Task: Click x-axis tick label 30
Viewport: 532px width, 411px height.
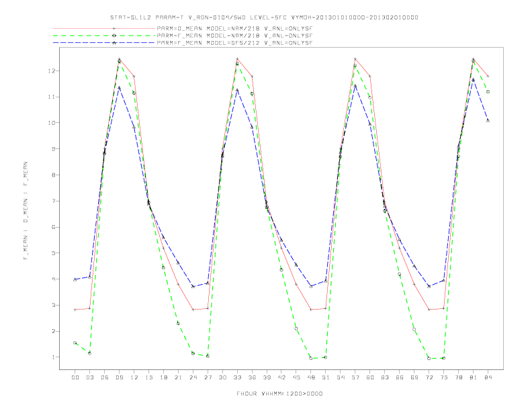Action: [x=222, y=377]
